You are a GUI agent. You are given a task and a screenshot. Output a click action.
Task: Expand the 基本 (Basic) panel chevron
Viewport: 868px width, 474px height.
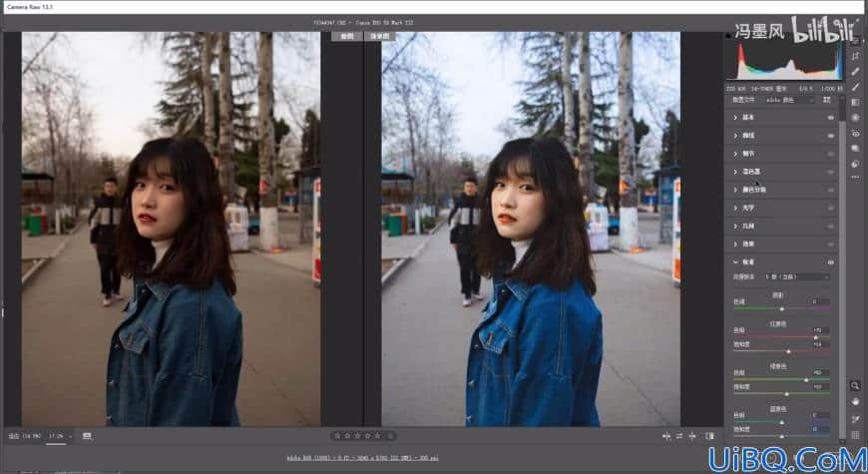coord(735,118)
